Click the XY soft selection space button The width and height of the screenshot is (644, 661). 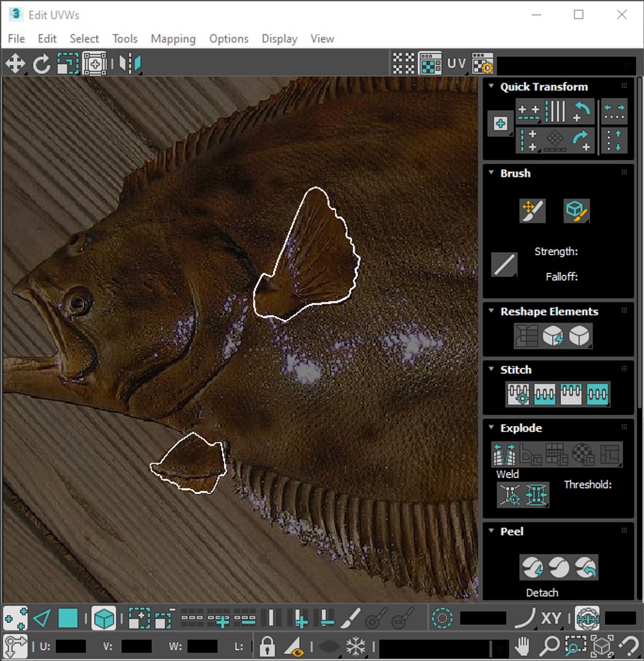click(551, 618)
